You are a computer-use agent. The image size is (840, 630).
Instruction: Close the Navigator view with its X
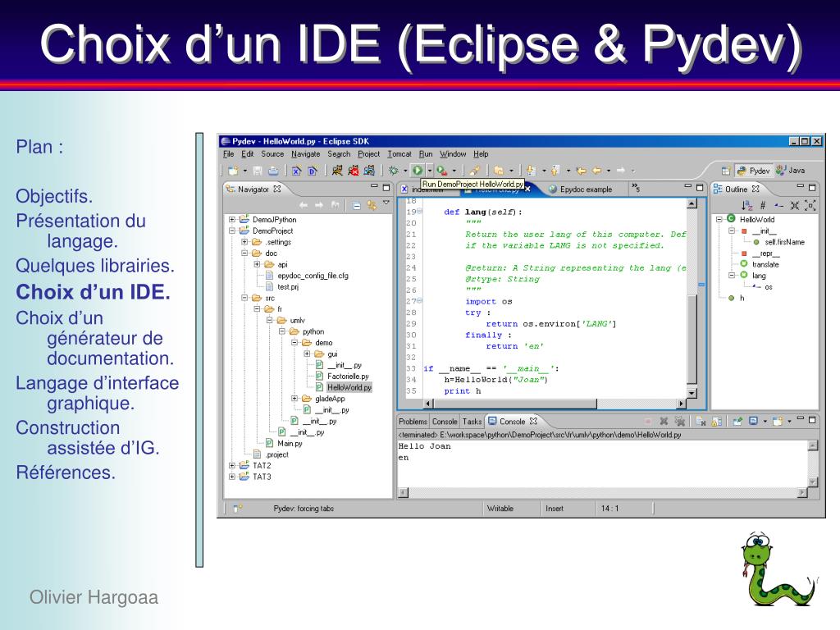coord(277,189)
